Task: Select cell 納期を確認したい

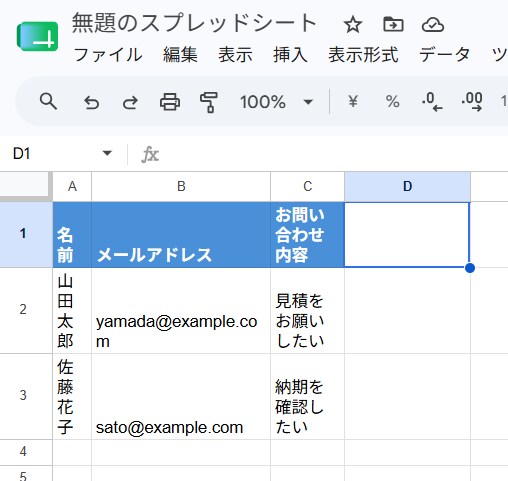Action: [x=308, y=396]
